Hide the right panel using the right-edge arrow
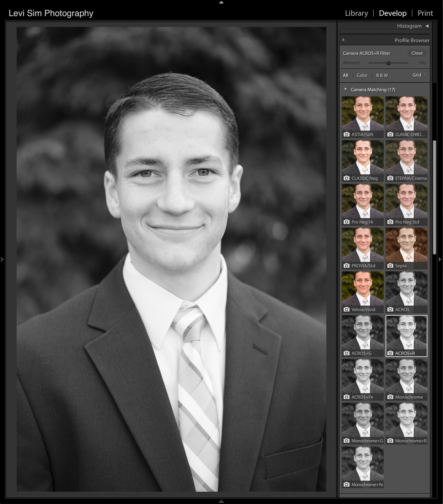This screenshot has width=443, height=504. point(440,259)
